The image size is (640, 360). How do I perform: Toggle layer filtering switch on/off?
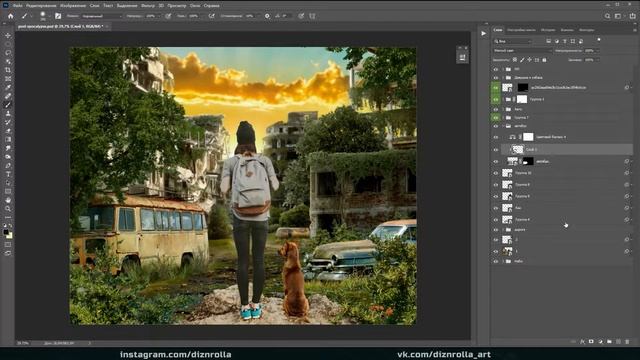599,40
